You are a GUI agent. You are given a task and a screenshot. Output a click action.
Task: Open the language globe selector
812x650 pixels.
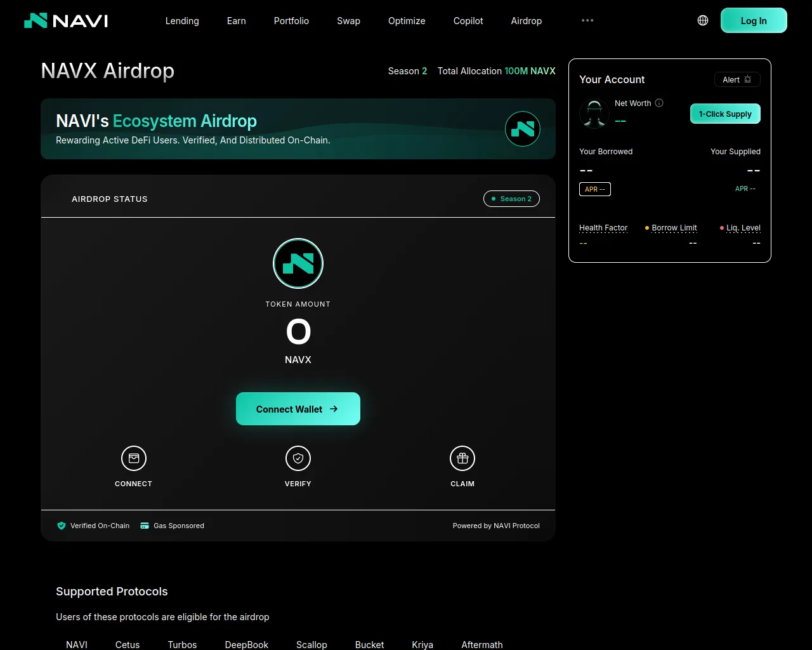[x=703, y=20]
